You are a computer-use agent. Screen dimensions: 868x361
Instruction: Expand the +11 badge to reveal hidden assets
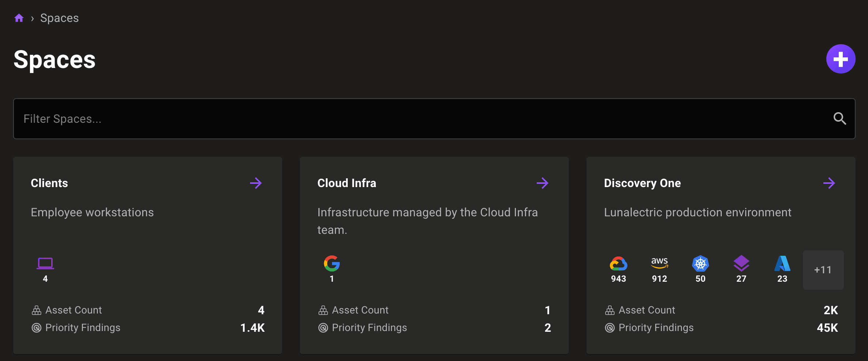(823, 270)
